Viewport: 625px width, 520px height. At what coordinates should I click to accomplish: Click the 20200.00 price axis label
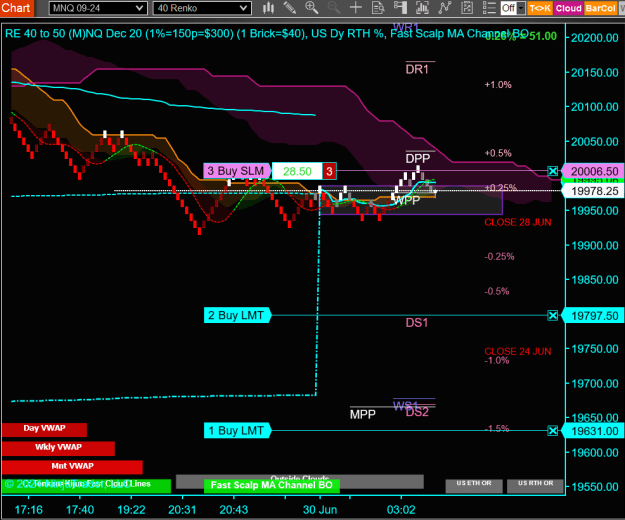point(595,38)
